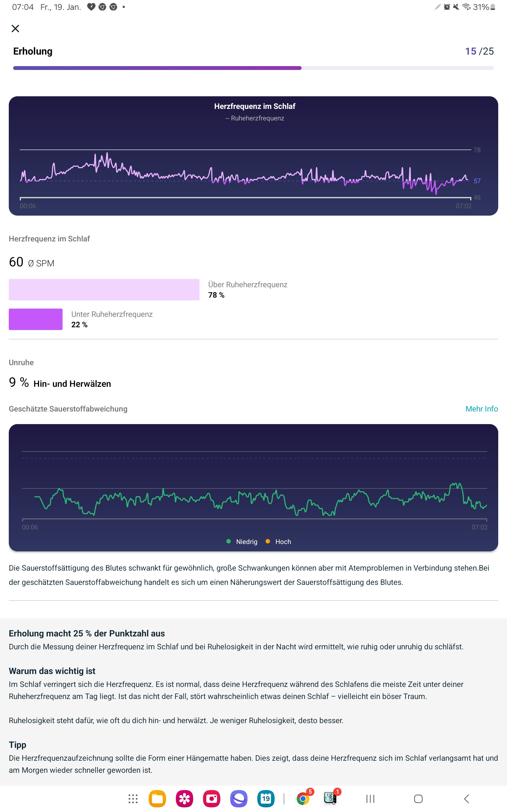507x812 pixels.
Task: Launch Chrome with 5 notifications
Action: pyautogui.click(x=303, y=799)
